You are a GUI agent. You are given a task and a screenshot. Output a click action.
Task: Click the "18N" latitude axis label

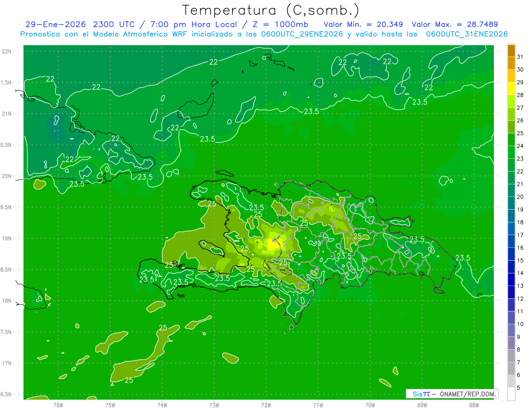tap(8, 301)
